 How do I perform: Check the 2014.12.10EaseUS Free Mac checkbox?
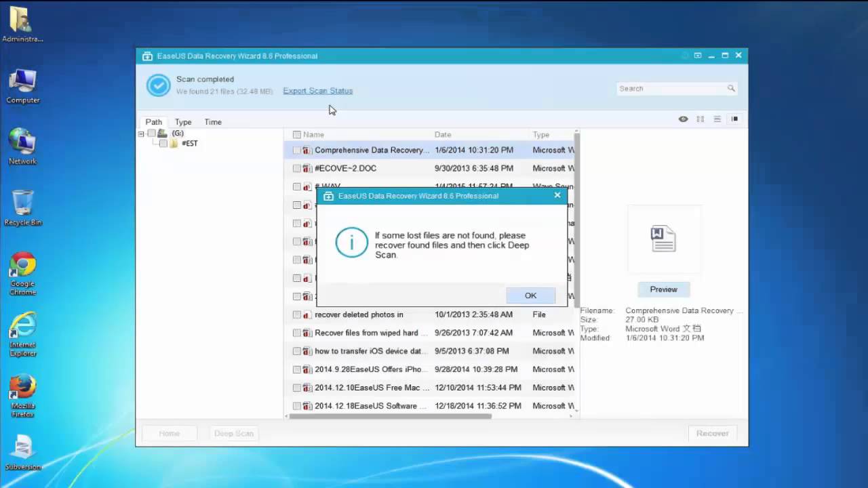coord(297,388)
